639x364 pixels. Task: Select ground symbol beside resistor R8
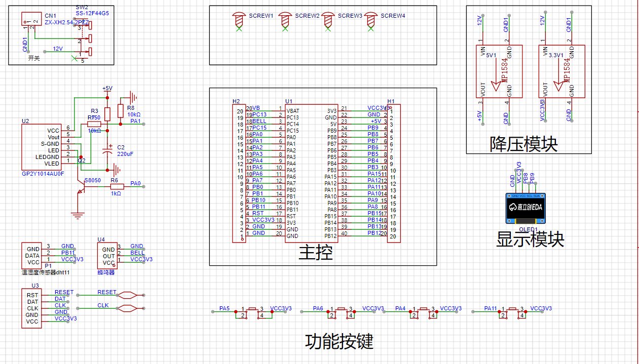(134, 97)
